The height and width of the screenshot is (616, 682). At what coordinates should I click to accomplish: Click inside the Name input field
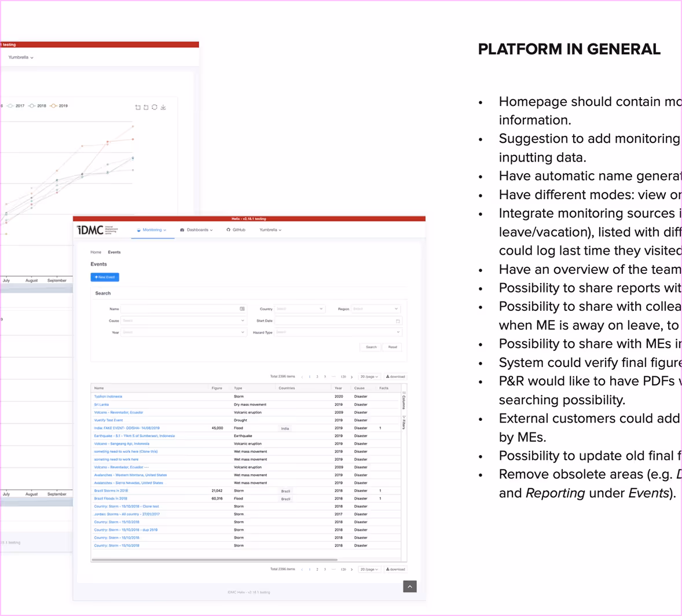click(184, 309)
